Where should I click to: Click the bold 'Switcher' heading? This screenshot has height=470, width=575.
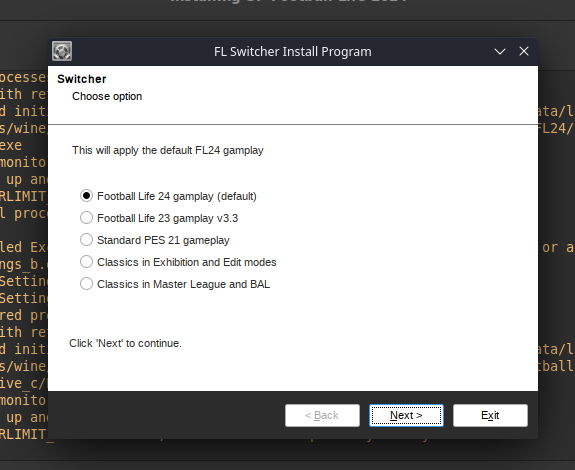pyautogui.click(x=82, y=79)
